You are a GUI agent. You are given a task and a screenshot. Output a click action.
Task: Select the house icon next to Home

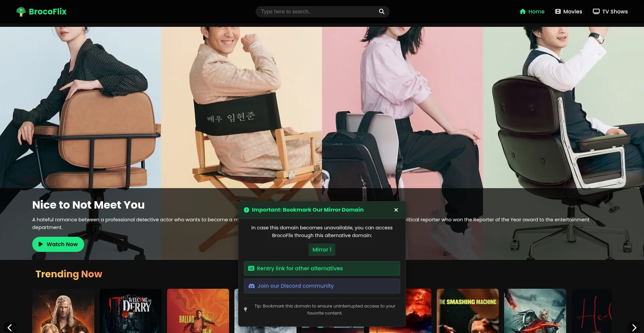(523, 11)
